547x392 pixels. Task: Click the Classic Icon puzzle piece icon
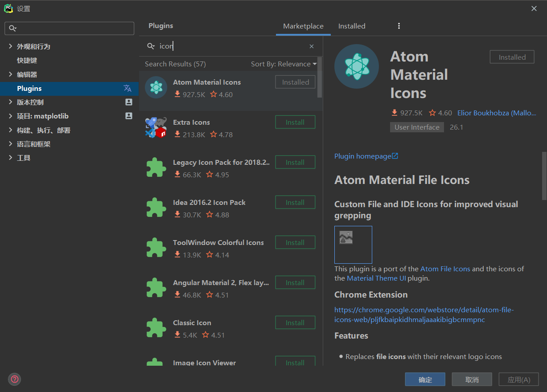click(x=156, y=328)
